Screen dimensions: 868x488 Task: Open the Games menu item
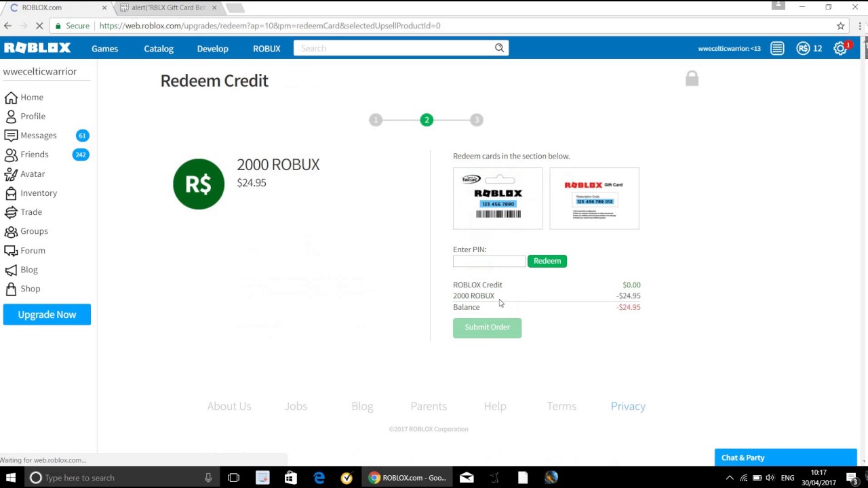[105, 49]
